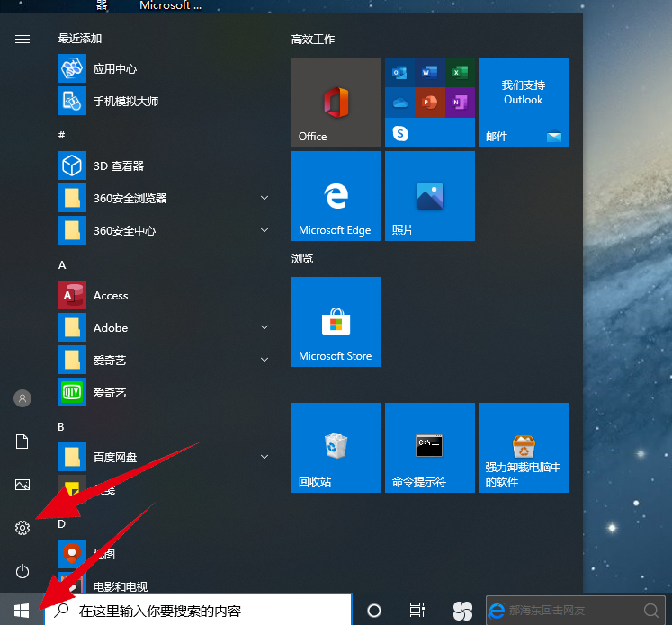Viewport: 672px width, 625px height.
Task: Expand the 爱奇艺 folder chevron
Action: tap(264, 360)
